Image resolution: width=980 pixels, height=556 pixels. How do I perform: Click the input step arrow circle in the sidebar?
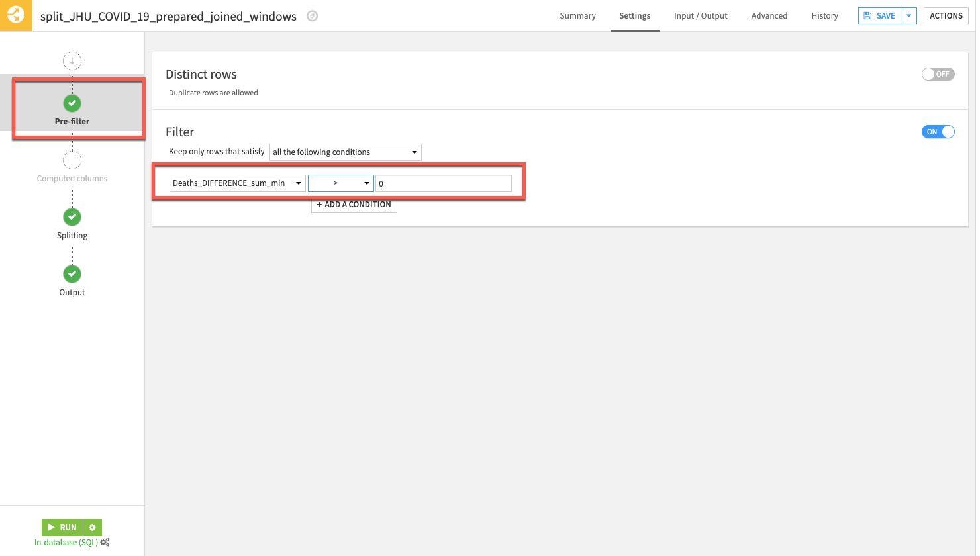tap(72, 61)
